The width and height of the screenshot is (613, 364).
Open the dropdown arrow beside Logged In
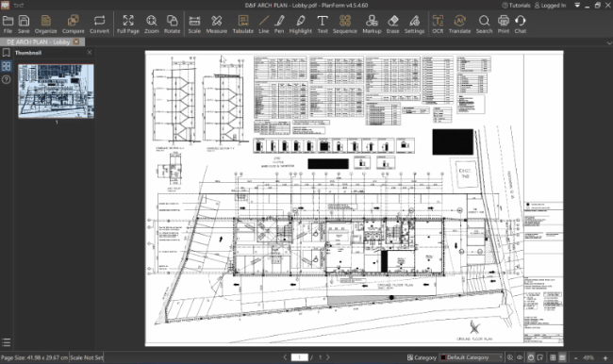577,5
